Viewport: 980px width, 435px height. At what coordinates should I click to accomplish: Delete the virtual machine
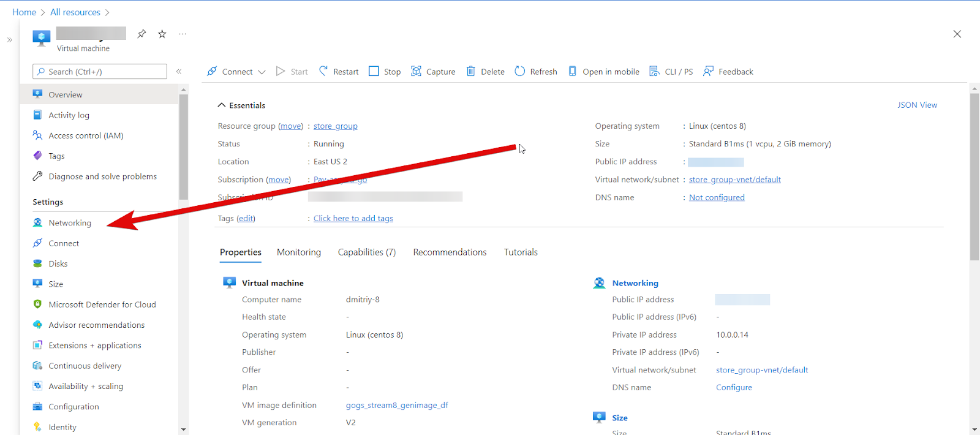[x=486, y=72]
